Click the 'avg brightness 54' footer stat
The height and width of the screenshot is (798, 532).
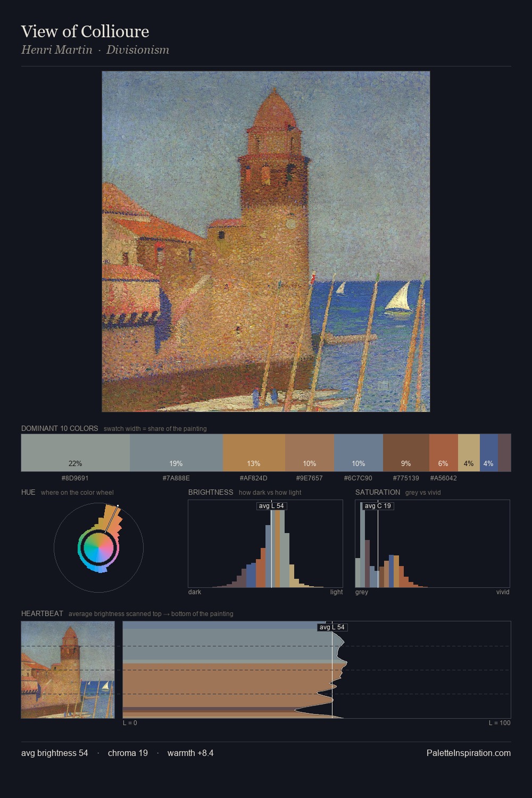point(55,753)
